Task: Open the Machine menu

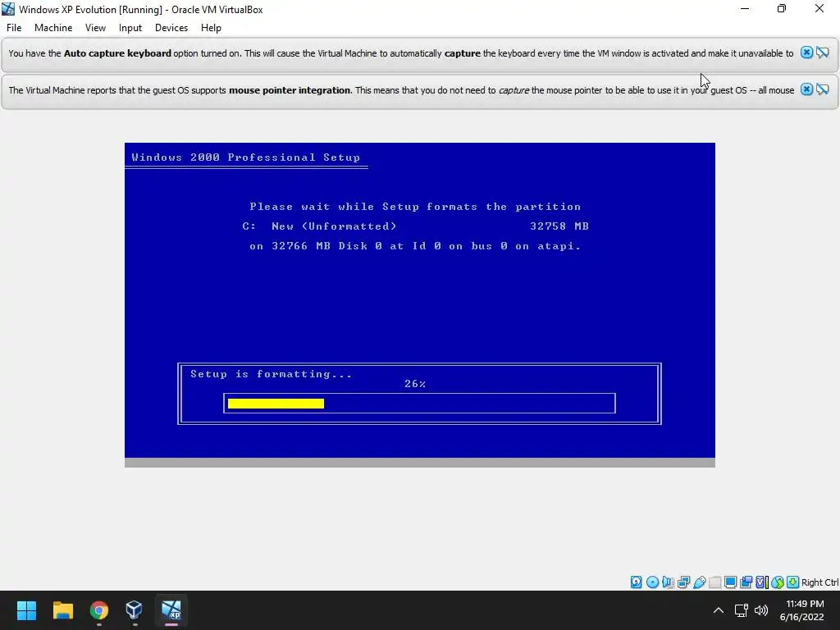Action: [53, 28]
